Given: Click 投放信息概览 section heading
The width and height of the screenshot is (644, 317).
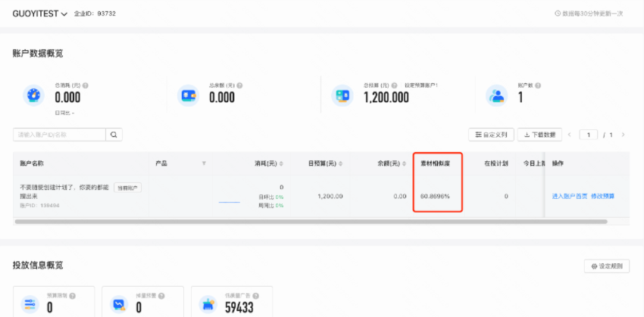Looking at the screenshot, I should point(38,266).
